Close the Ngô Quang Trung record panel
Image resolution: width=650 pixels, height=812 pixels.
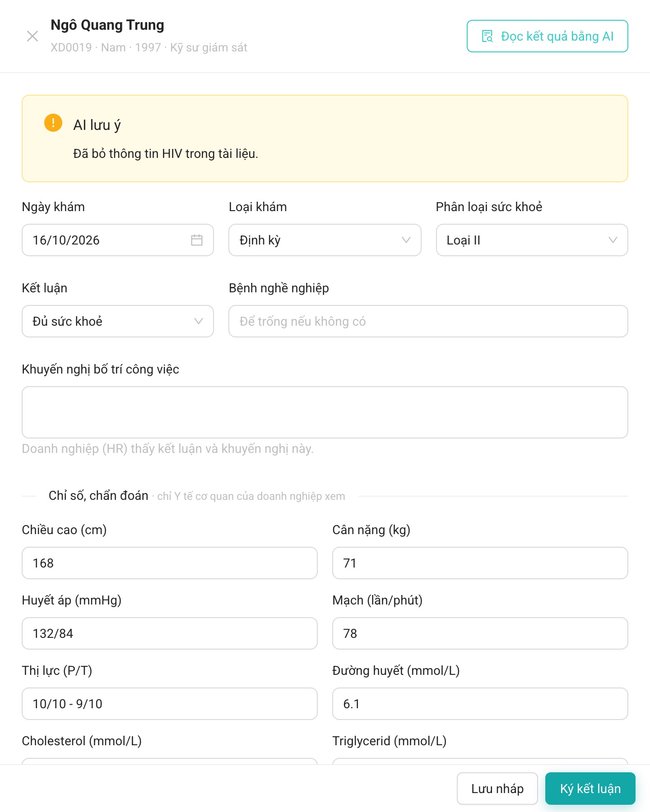32,36
